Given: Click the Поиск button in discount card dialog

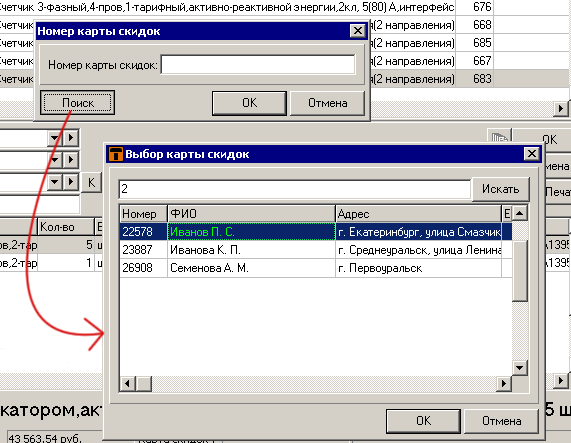Looking at the screenshot, I should pyautogui.click(x=77, y=103).
